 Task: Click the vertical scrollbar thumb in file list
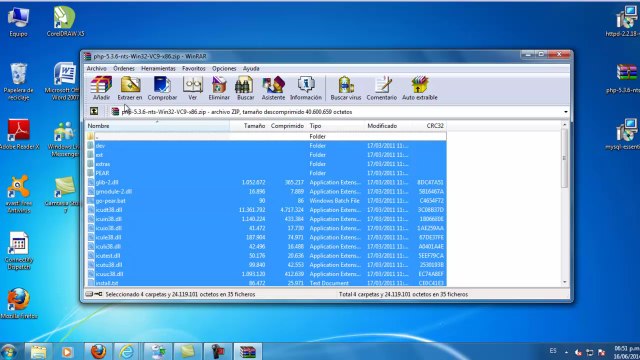[x=564, y=158]
